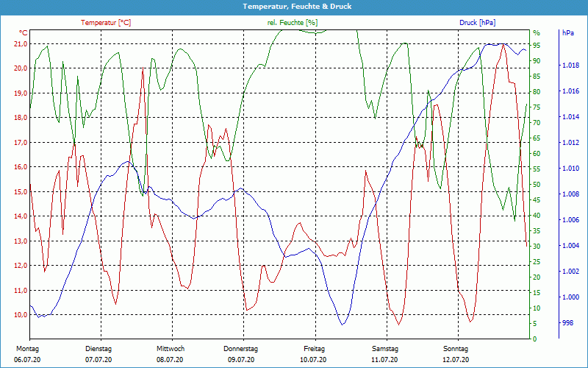Screen dimensions: 588x368
Task: Click the 45 humidity axis value
Action: [x=537, y=199]
